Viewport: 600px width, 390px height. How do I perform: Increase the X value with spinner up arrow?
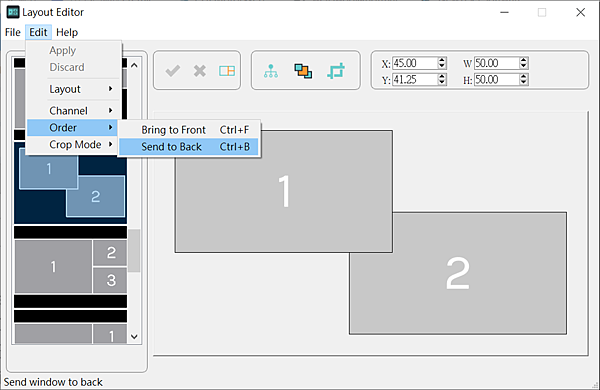coord(442,60)
